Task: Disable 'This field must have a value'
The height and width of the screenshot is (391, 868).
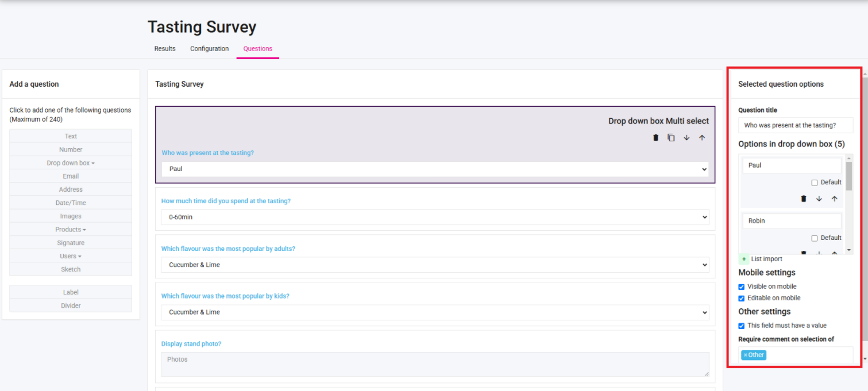Action: pos(742,326)
